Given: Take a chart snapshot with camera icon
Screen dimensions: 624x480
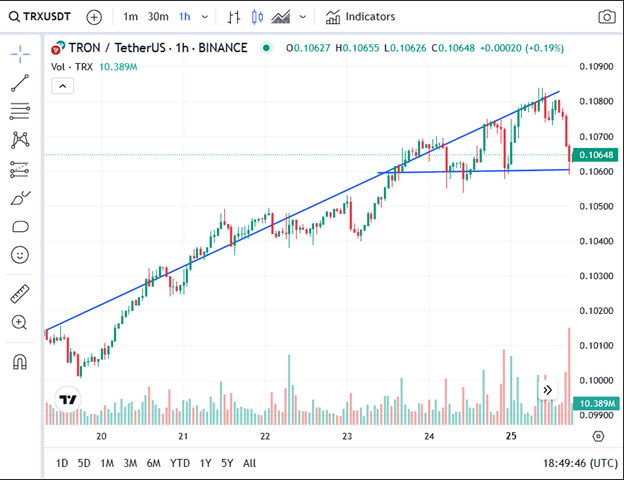Looking at the screenshot, I should [607, 17].
